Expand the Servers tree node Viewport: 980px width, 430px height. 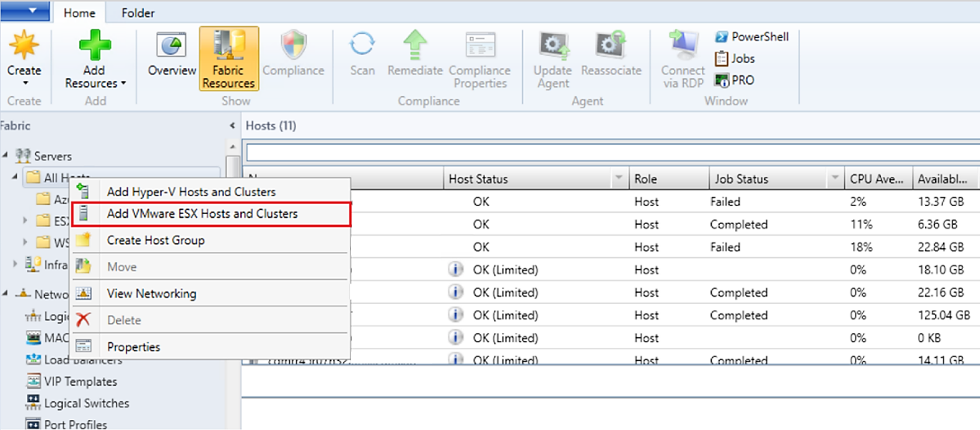click(6, 154)
